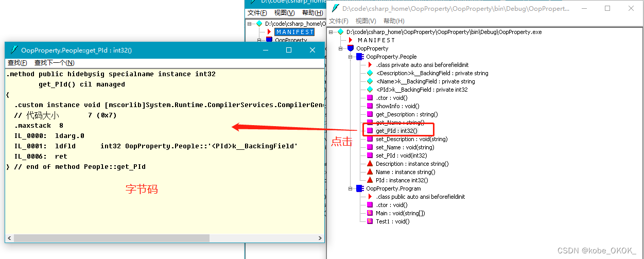Click the magenta method icon for set_PId
Viewport: 644px width, 259px height.
[x=370, y=156]
